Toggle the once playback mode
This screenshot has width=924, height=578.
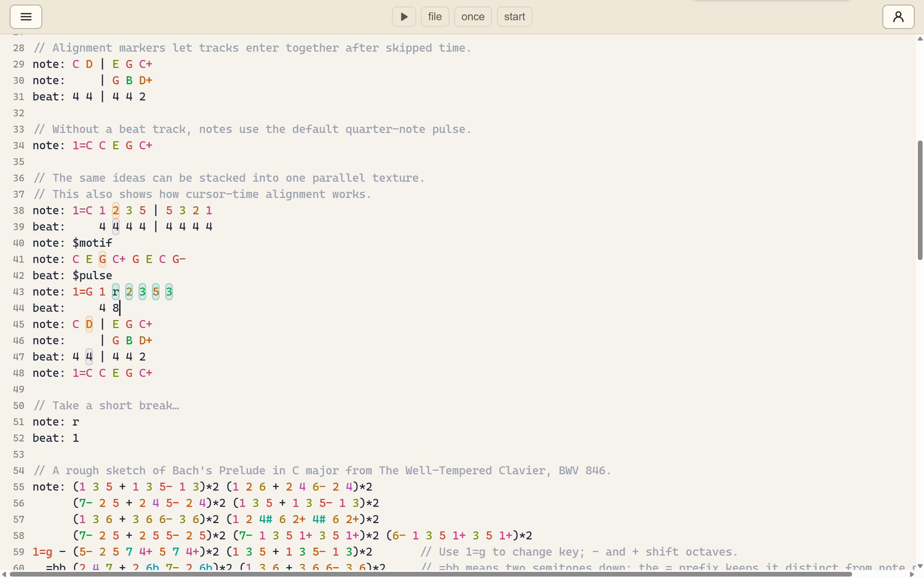coord(473,17)
